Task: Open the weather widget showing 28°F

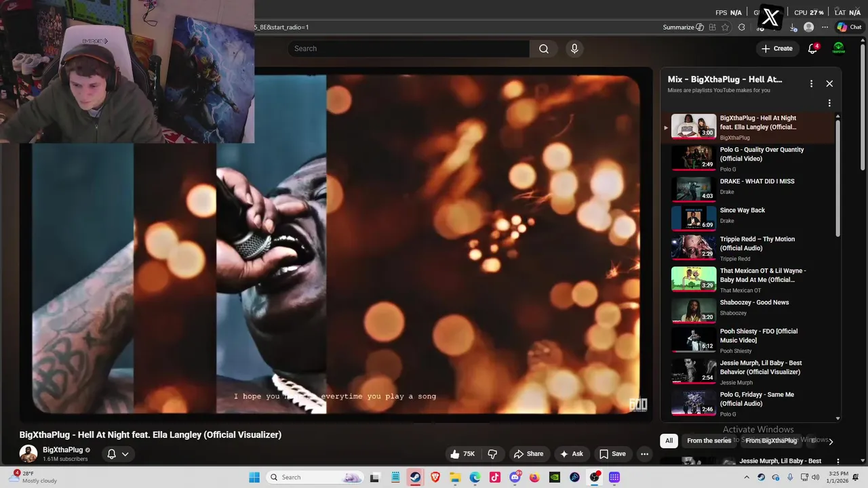Action: (33, 477)
